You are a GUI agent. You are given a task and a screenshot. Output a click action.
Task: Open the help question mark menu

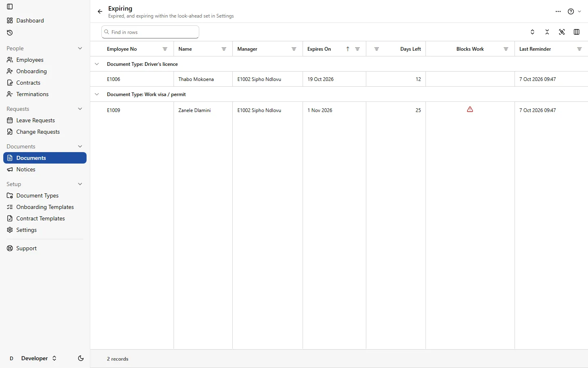tap(571, 11)
